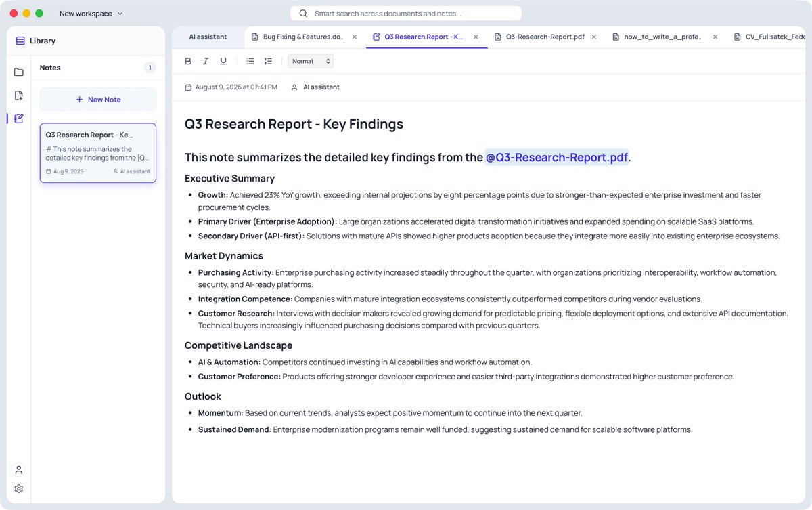Screen dimensions: 812x510
Task: Close the Q3-Research-Report.pdf tab
Action: (594, 37)
